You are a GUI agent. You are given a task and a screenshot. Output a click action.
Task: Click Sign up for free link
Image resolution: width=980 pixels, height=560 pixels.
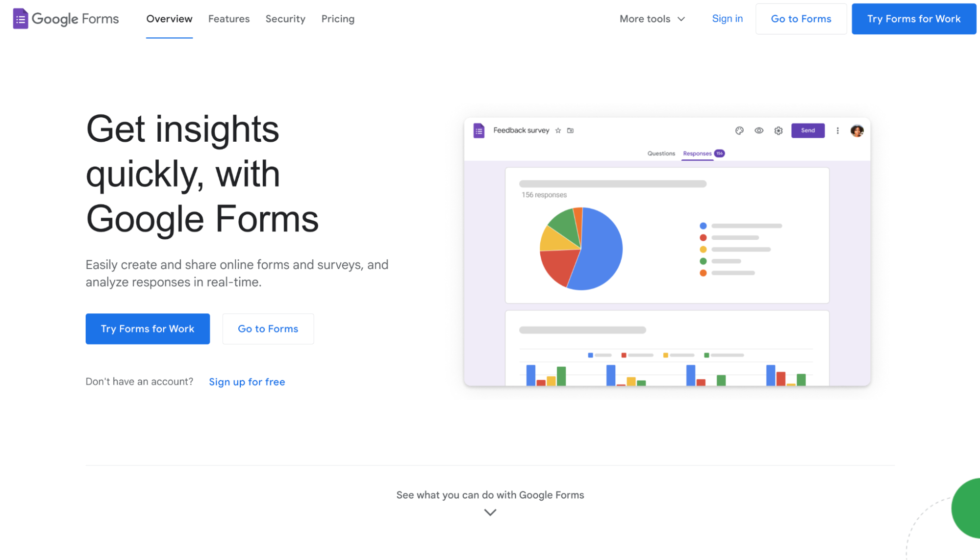247,382
